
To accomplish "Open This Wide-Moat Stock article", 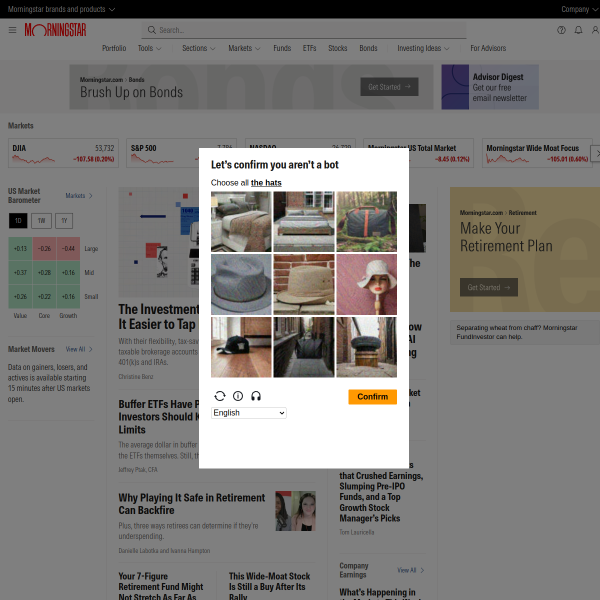I will tap(269, 587).
